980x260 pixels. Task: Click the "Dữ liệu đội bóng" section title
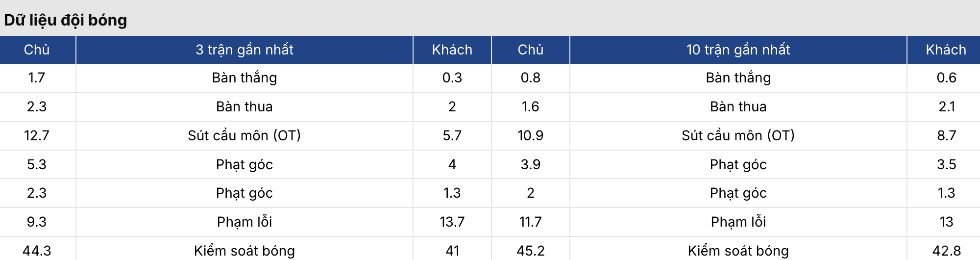pos(66,20)
